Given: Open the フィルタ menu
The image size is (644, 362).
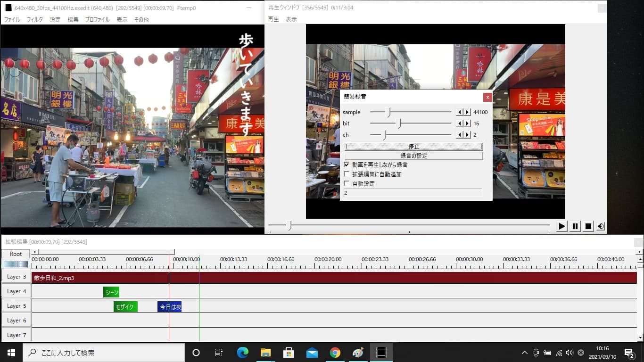Looking at the screenshot, I should [x=34, y=20].
